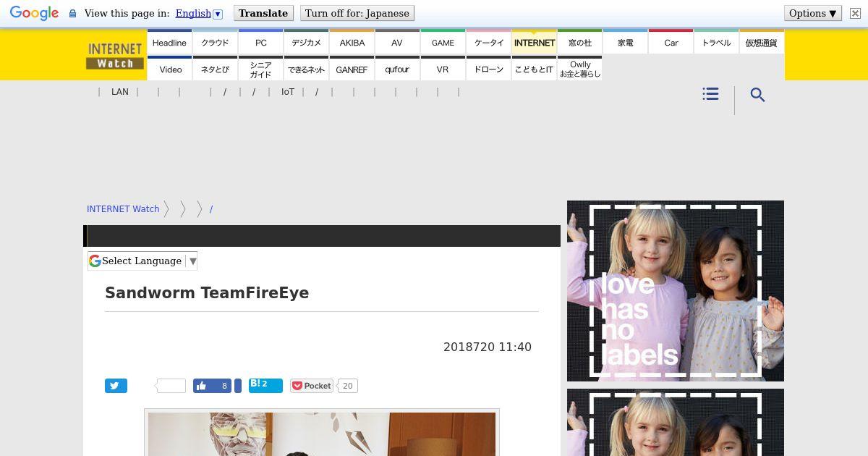Open the Select Language dropdown

(x=142, y=261)
